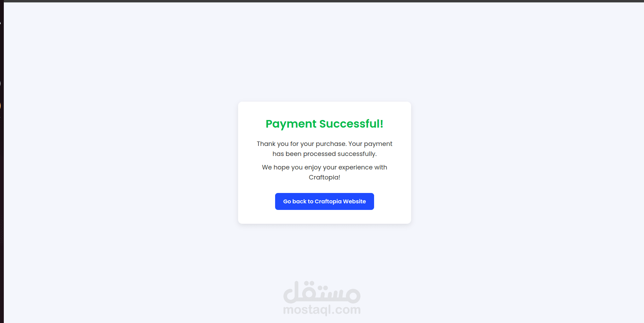
Task: Click the Craftopia! word below the message
Action: pos(324,177)
